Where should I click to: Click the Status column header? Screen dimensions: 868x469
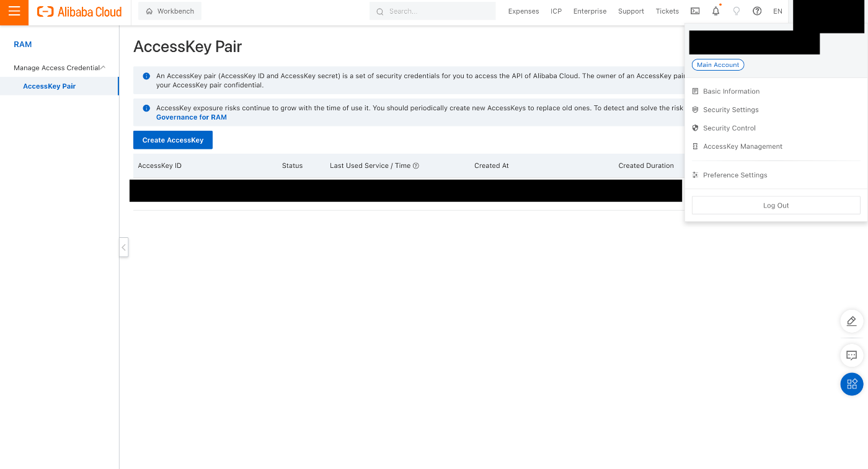[x=293, y=165]
